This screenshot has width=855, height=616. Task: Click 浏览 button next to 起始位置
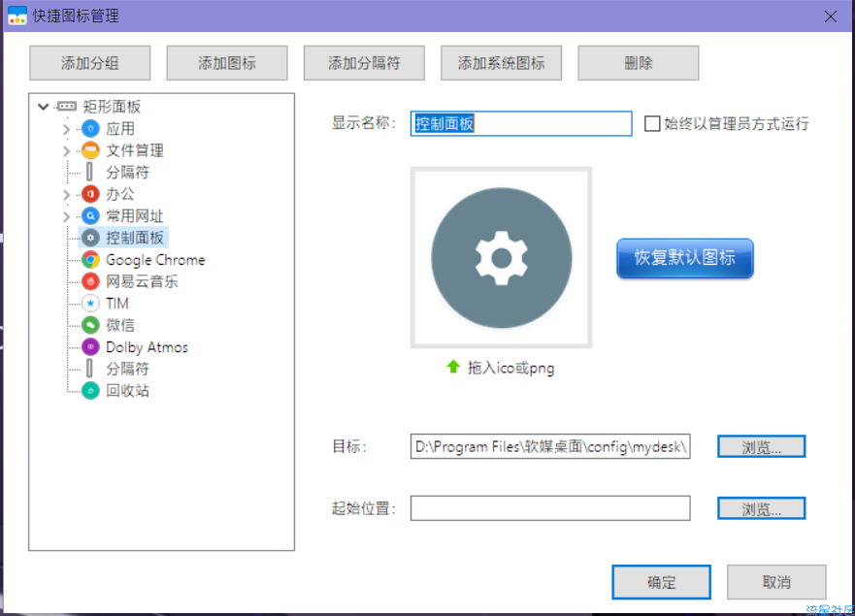[761, 508]
